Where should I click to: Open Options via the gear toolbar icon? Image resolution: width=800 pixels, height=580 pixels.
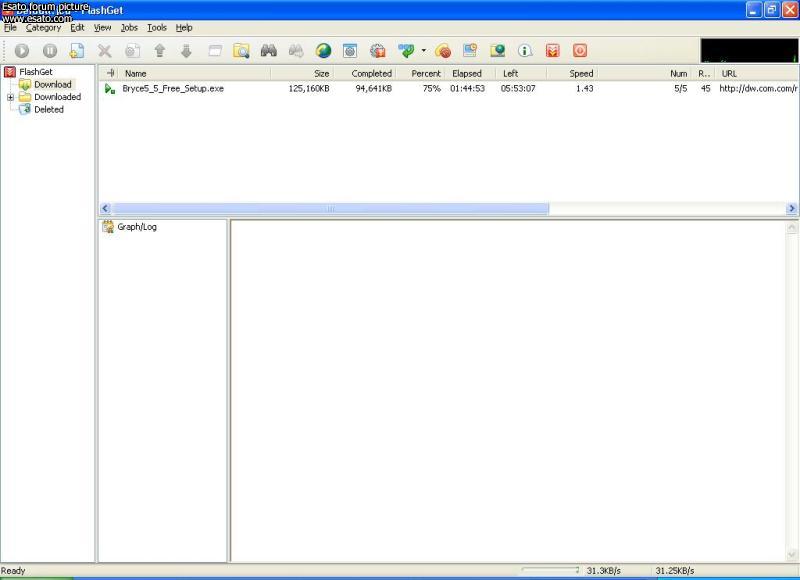click(x=378, y=51)
